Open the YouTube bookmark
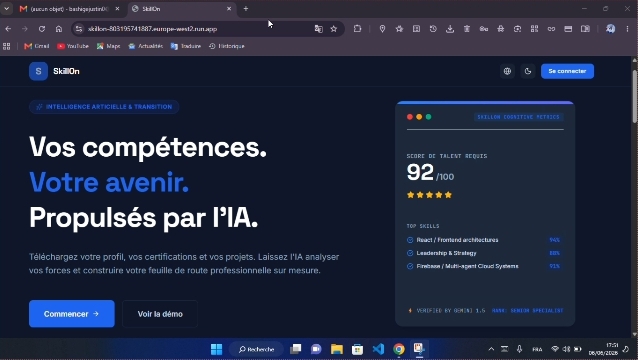Viewport: 638px width, 360px height. 73,46
